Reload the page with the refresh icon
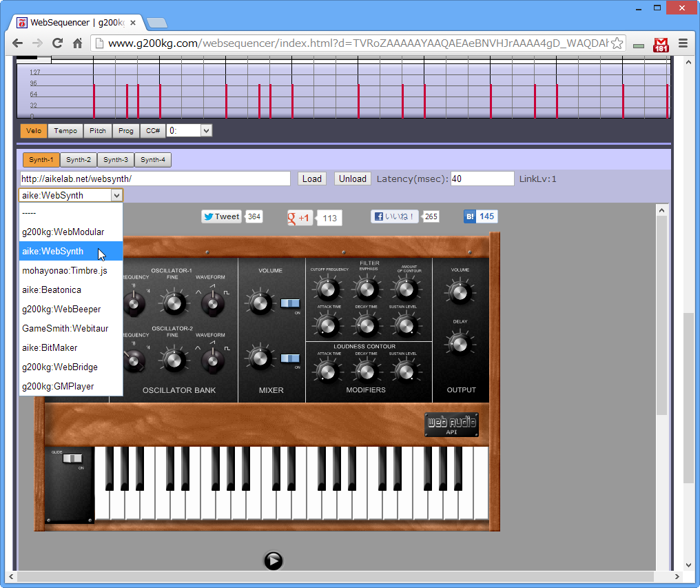700x588 pixels. (x=57, y=43)
